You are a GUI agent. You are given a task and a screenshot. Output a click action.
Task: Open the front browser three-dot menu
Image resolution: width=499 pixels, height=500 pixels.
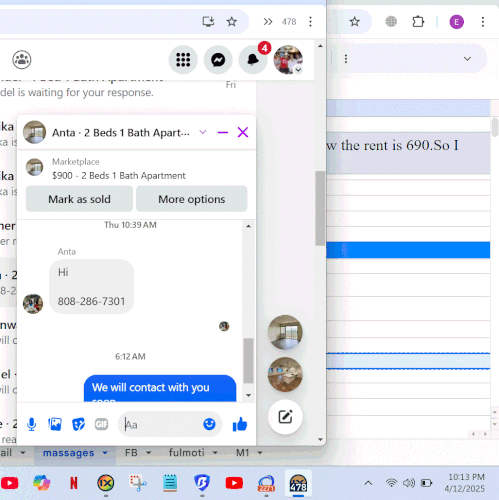tap(310, 22)
